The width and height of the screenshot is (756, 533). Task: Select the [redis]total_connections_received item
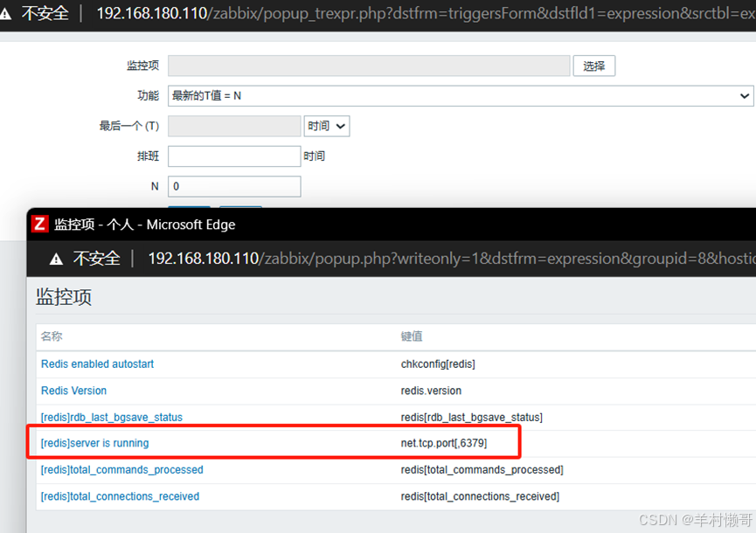pyautogui.click(x=120, y=496)
